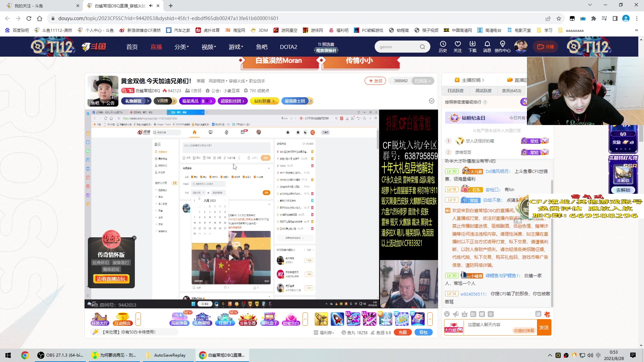Open the 斗鱼至尊 crown icon
This screenshot has width=644, height=362.
coord(248,319)
